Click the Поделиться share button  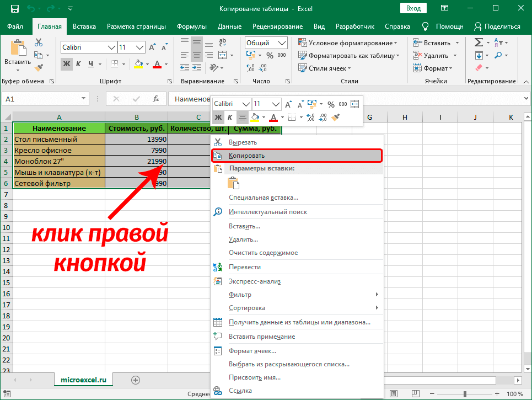497,26
